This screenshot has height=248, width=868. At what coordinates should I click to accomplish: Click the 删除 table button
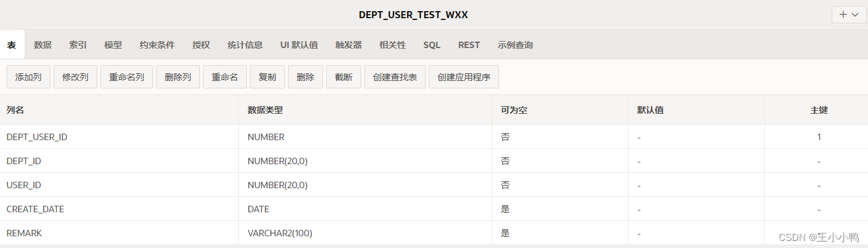(306, 77)
